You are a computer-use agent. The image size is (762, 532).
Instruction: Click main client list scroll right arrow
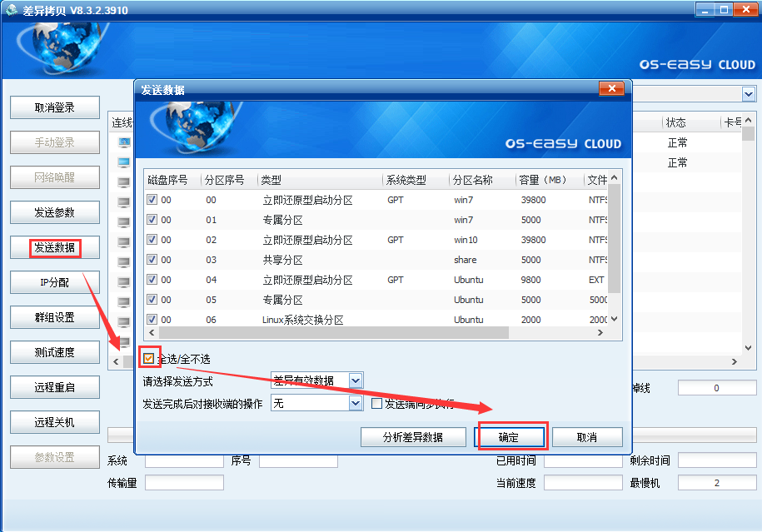point(734,361)
